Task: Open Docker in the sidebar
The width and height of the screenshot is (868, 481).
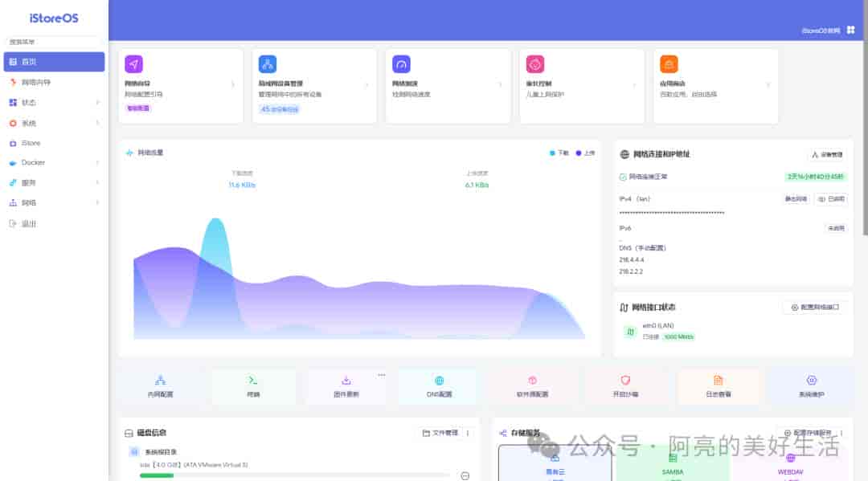Action: [54, 162]
